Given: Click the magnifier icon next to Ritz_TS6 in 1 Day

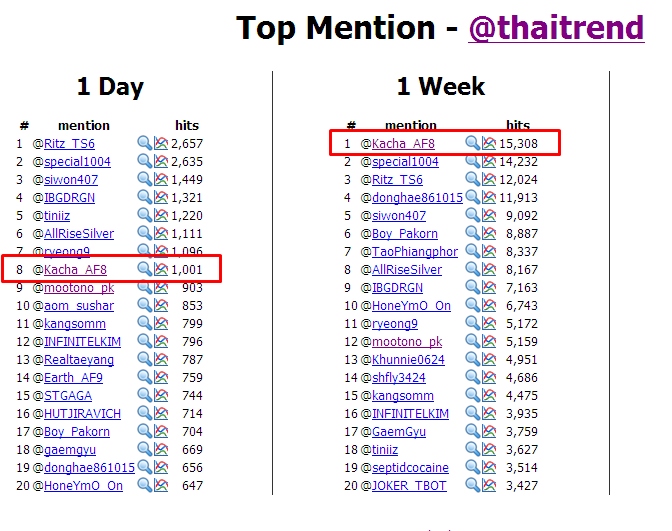Looking at the screenshot, I should click(x=144, y=143).
